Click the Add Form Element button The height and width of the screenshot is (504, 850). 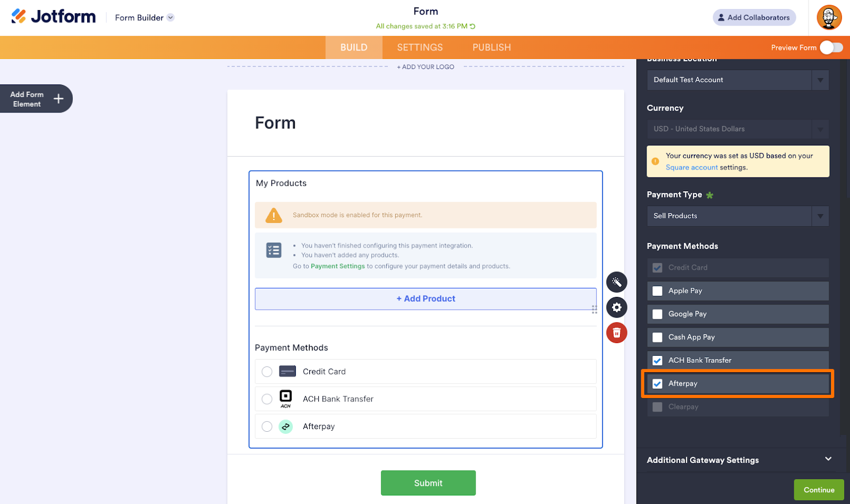coord(36,99)
